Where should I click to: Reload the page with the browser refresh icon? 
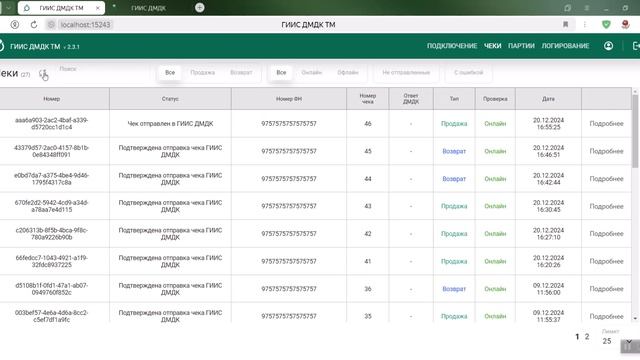pyautogui.click(x=34, y=24)
